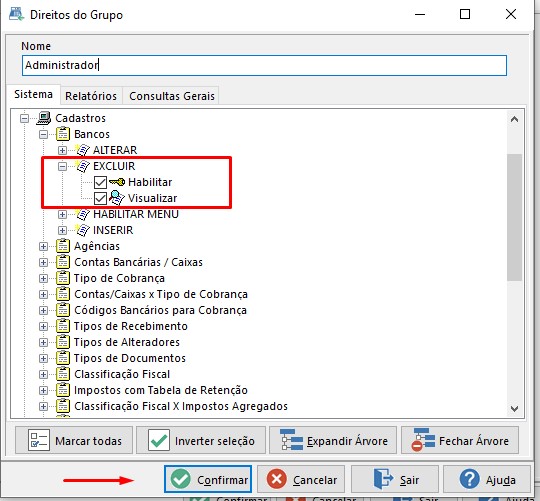Select the Impostos com Tabela de Retenção label
This screenshot has width=540, height=501.
161,390
